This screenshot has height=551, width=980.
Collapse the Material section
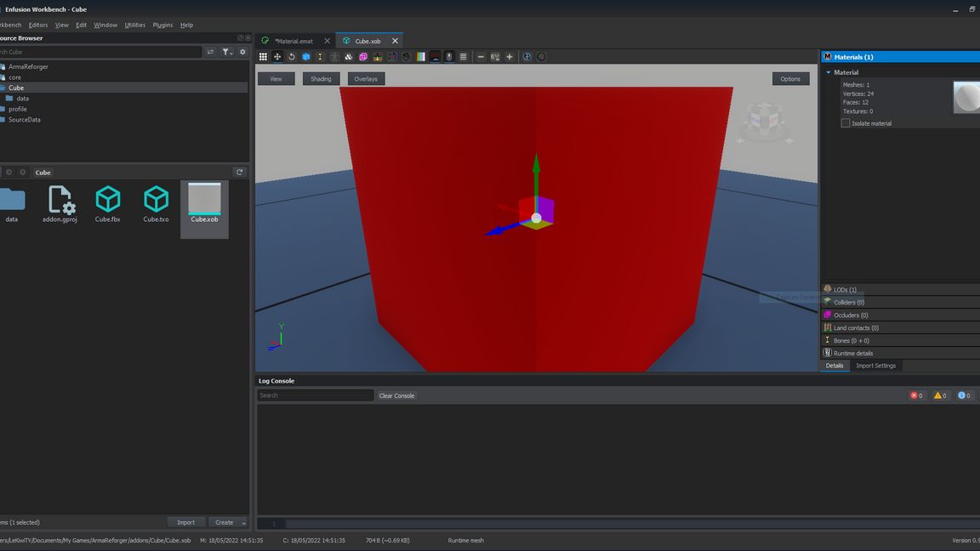(829, 72)
